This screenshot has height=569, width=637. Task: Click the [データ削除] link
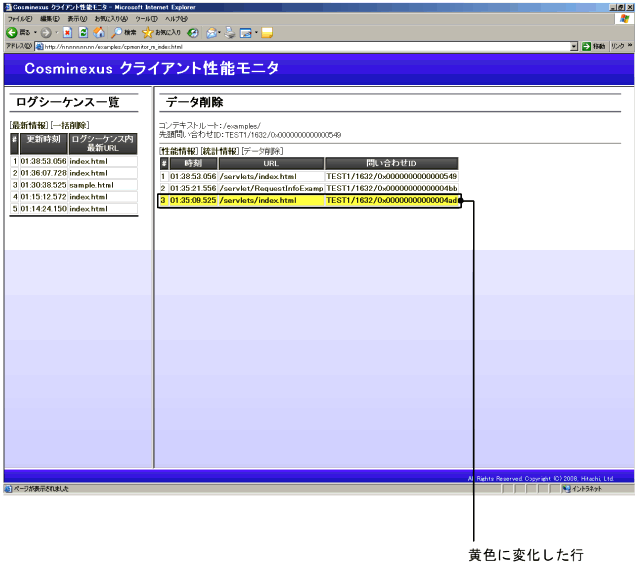pyautogui.click(x=262, y=151)
